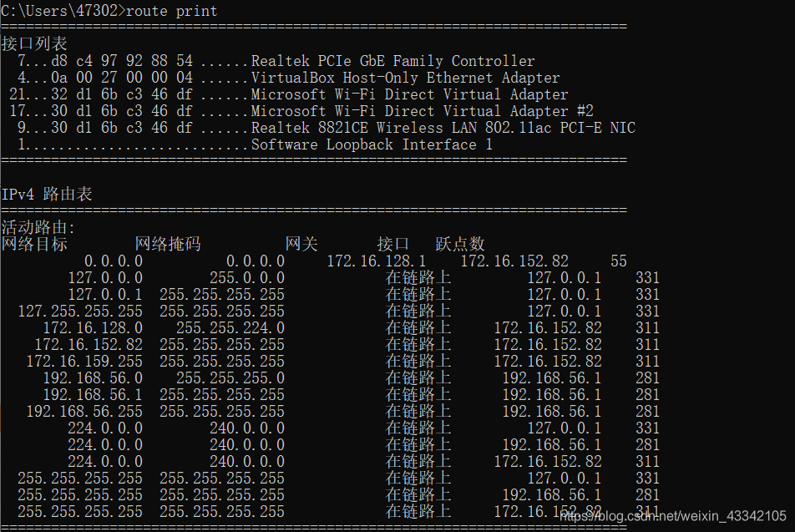
Task: Click the Realtek PCIe GbE Family Controller entry
Action: (x=392, y=61)
